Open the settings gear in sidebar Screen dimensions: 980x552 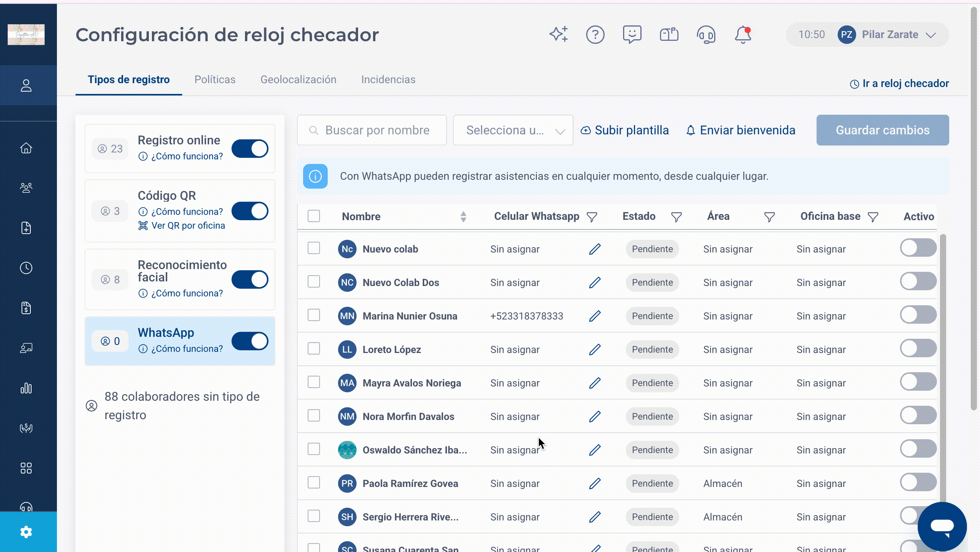click(x=26, y=532)
